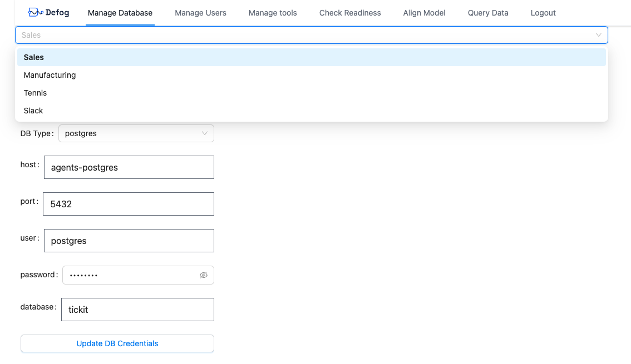This screenshot has width=631, height=364.
Task: Open the Query Data page
Action: [x=488, y=12]
